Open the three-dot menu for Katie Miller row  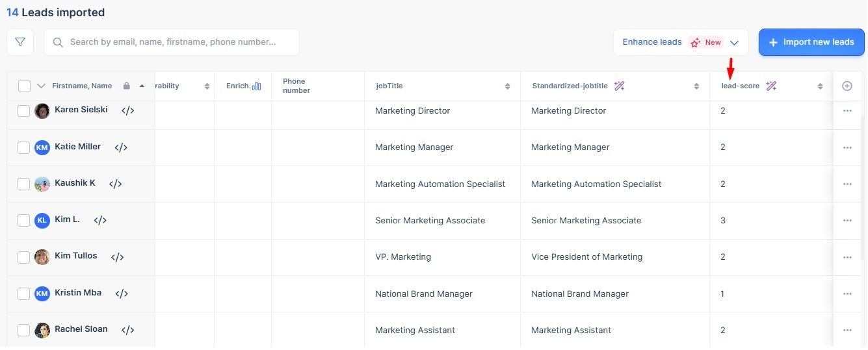coord(847,147)
